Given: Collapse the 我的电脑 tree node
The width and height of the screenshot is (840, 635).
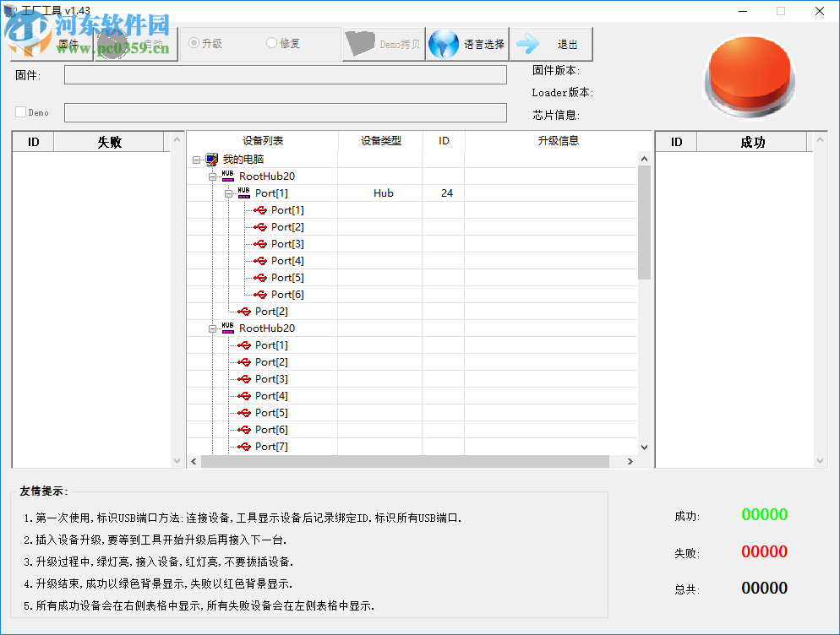Looking at the screenshot, I should point(197,160).
